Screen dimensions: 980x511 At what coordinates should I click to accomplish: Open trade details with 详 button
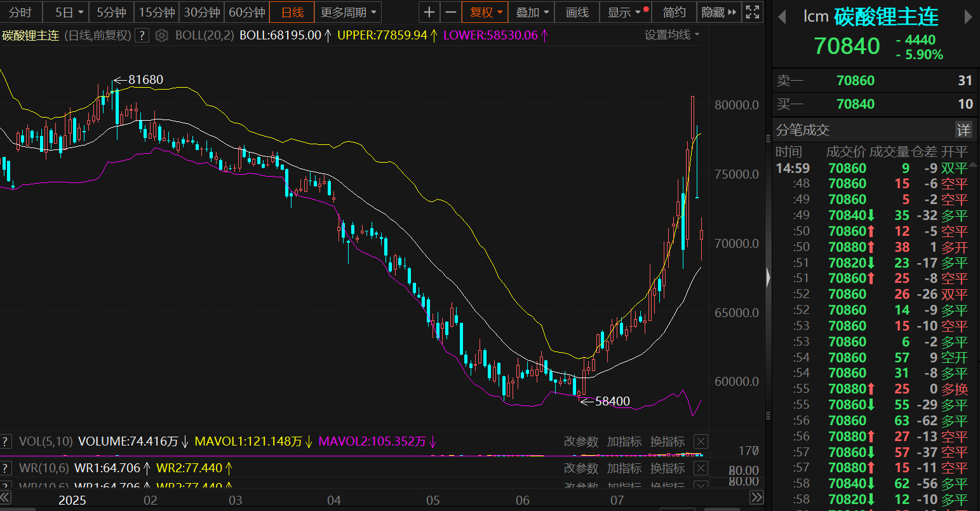[x=963, y=130]
